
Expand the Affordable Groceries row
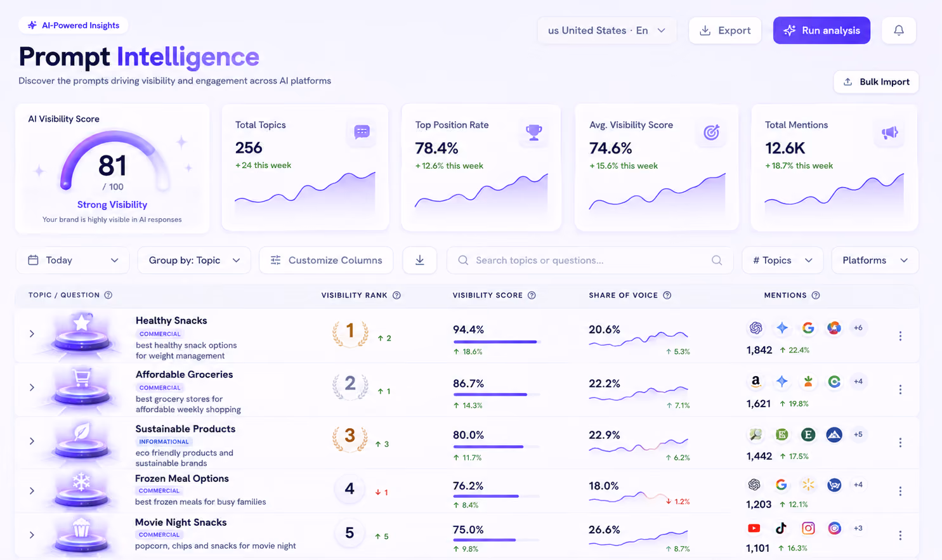[x=32, y=387]
